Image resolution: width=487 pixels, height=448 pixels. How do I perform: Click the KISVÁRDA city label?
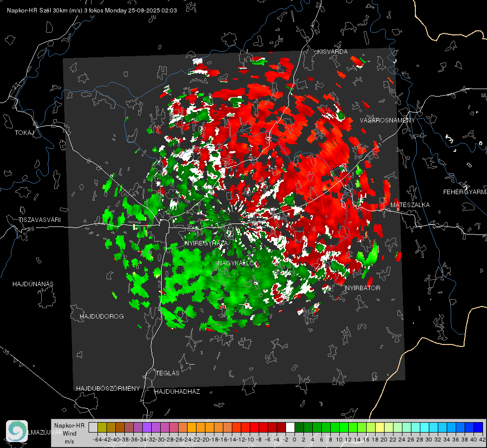pyautogui.click(x=332, y=52)
